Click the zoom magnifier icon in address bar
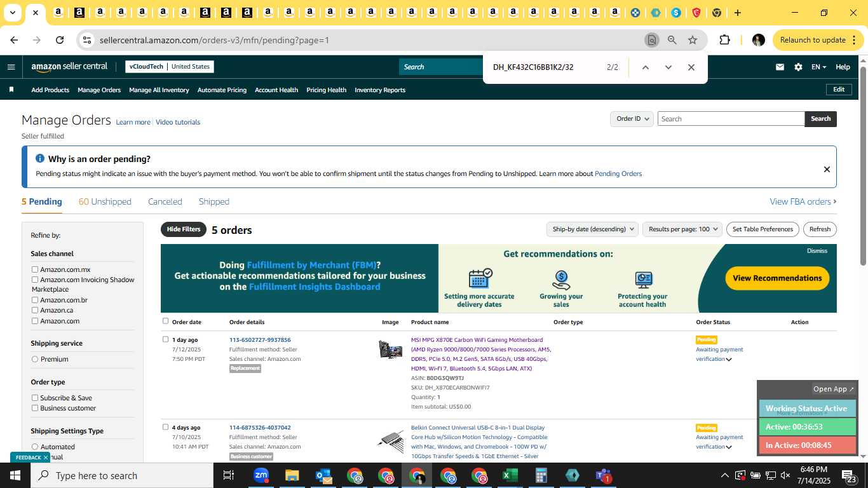Viewport: 868px width, 488px height. (672, 40)
